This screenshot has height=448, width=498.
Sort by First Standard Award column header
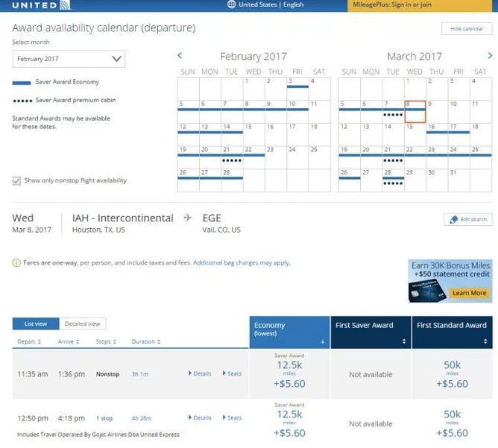point(452,332)
